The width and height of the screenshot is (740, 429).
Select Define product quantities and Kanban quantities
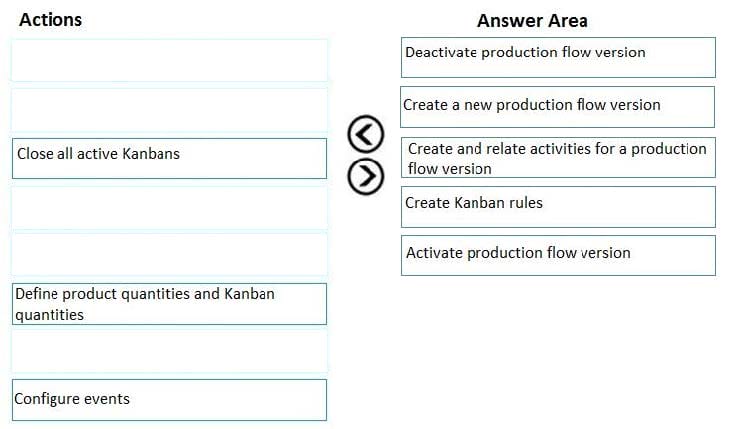tap(169, 304)
